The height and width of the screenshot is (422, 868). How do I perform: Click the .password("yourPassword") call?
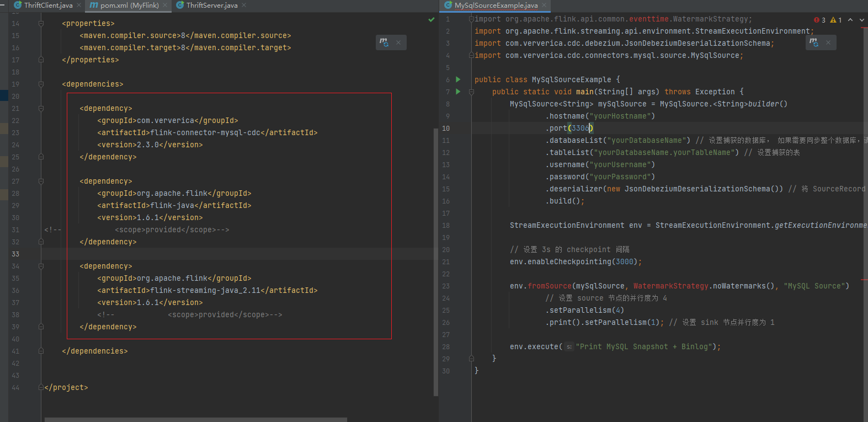click(x=600, y=177)
